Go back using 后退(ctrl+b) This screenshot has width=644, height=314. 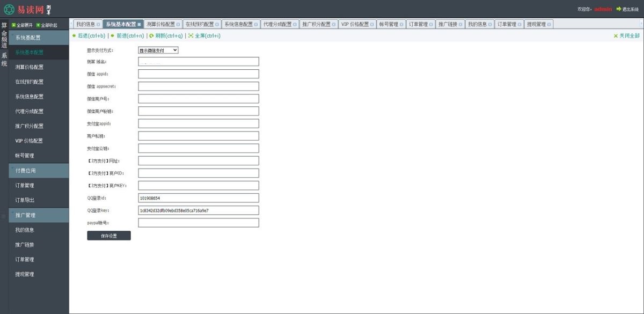tap(89, 35)
